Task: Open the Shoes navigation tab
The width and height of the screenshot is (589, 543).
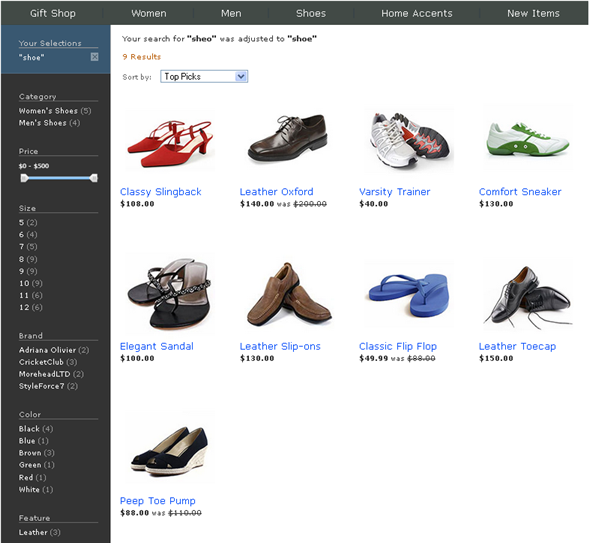Action: (x=311, y=13)
